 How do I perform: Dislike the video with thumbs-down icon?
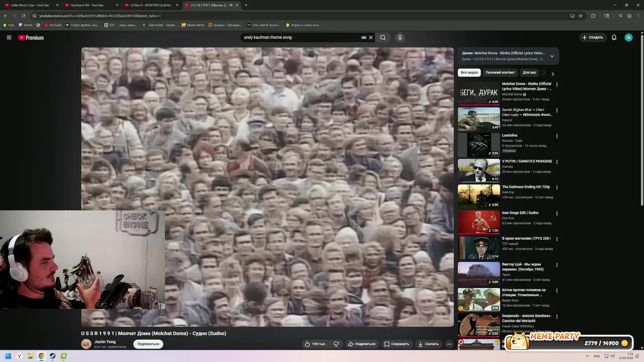point(336,344)
